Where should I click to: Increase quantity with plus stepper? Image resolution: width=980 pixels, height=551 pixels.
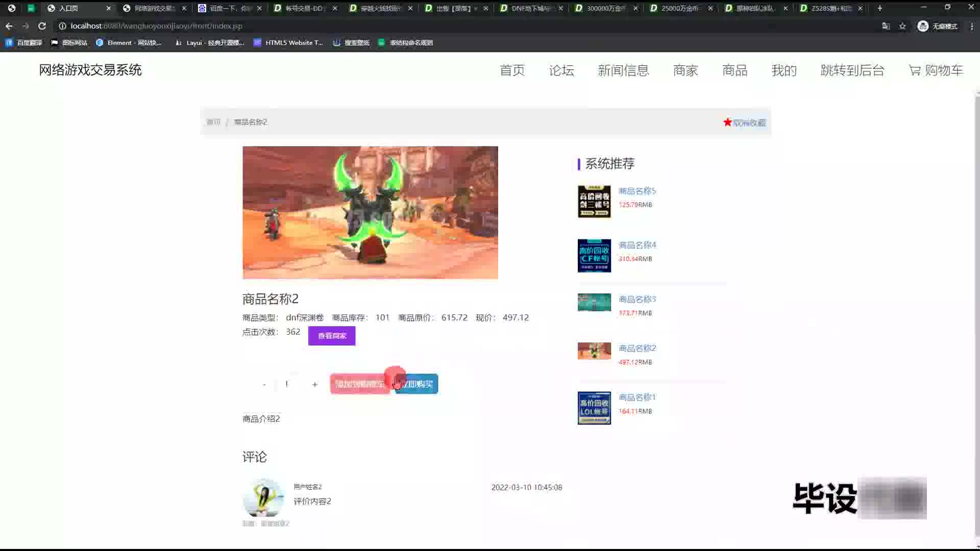point(314,384)
